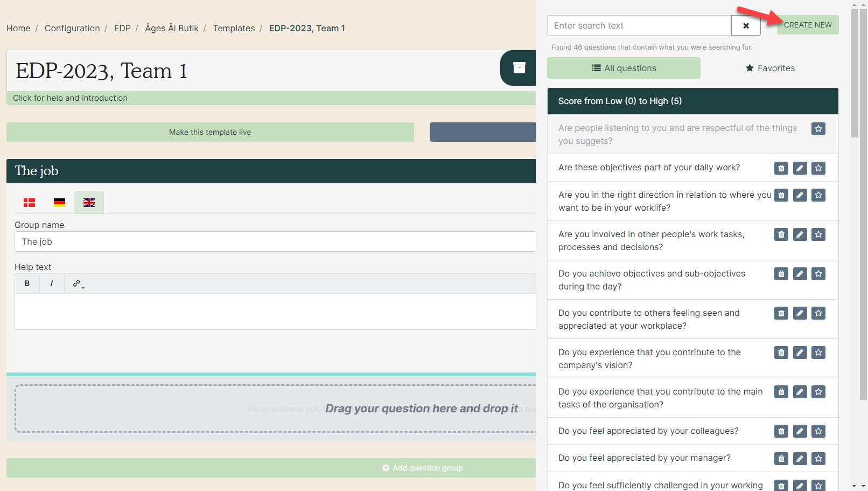Image resolution: width=868 pixels, height=491 pixels.
Task: Insert a hyperlink in the help text editor
Action: point(75,283)
